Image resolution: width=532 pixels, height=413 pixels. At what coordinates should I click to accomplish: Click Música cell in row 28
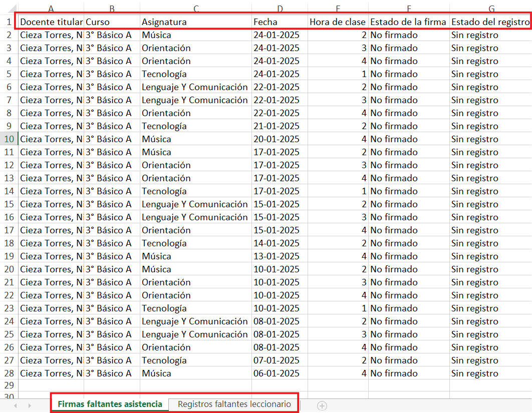196,373
